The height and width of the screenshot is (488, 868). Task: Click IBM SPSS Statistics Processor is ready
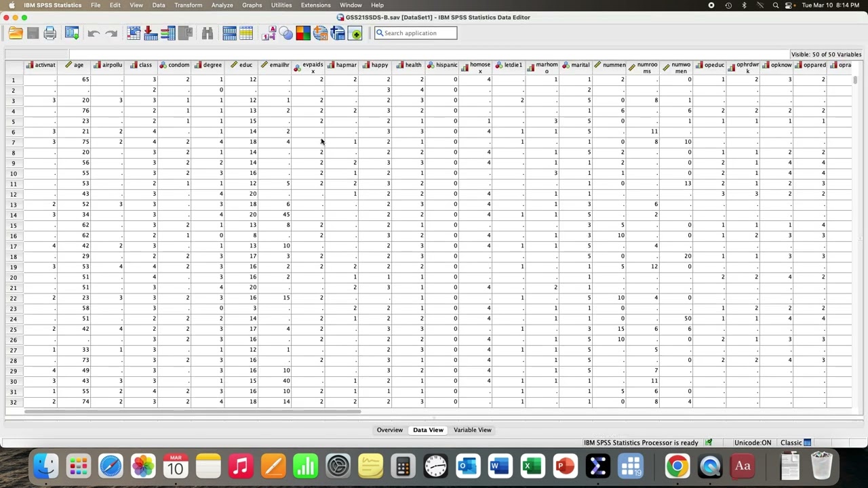(641, 443)
